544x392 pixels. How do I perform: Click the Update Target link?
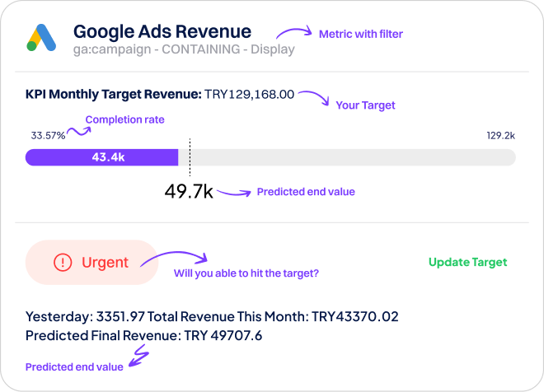point(467,262)
